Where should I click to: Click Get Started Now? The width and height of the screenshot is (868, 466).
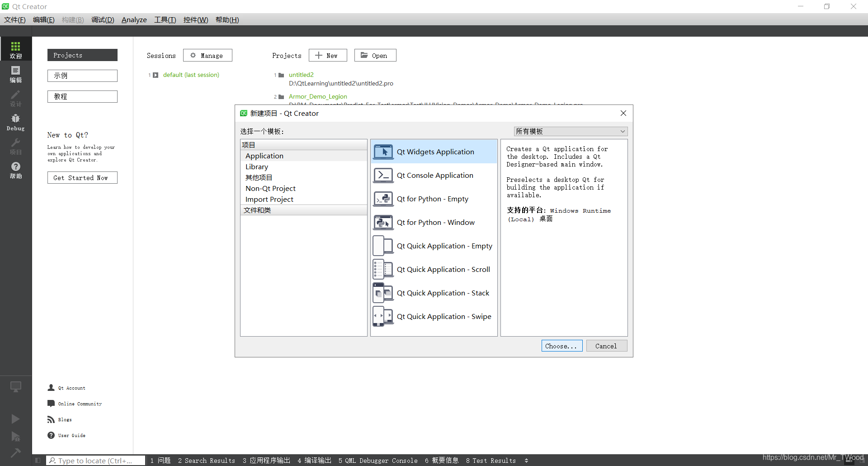pyautogui.click(x=82, y=177)
